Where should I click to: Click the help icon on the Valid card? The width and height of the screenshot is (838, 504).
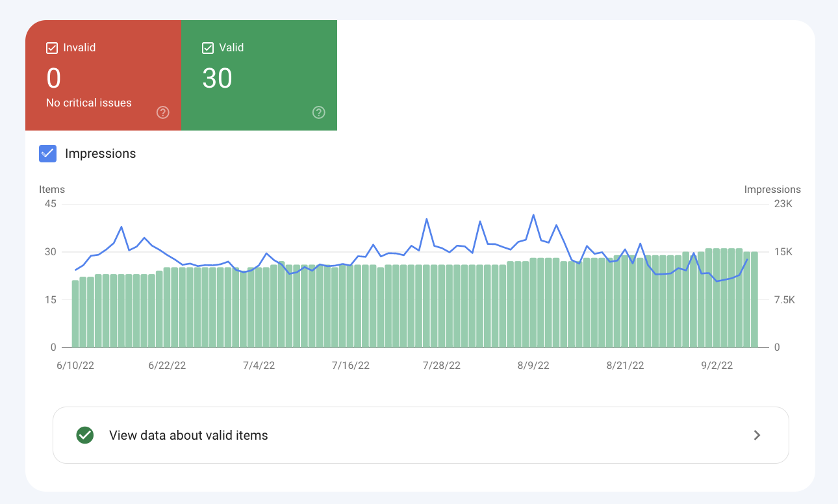[x=319, y=112]
